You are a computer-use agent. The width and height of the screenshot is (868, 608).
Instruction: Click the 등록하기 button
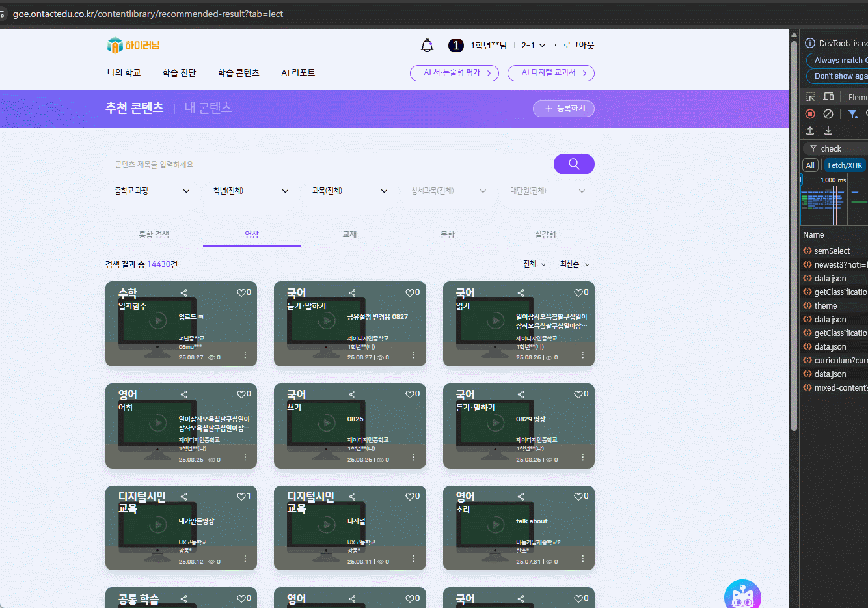click(563, 109)
